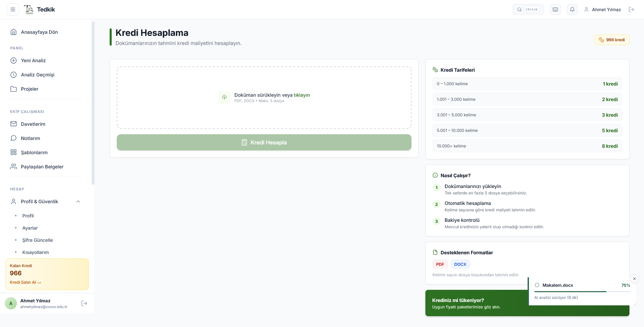Collapse Profil & Güvenlik chevron
This screenshot has height=327, width=644.
click(x=78, y=202)
